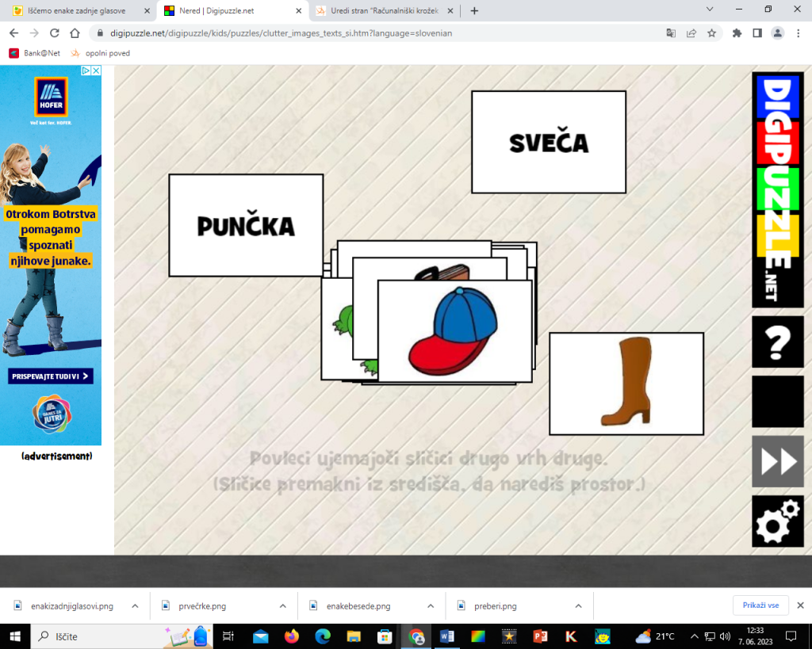Click the Digipuzzle.net logo banner

click(x=777, y=189)
